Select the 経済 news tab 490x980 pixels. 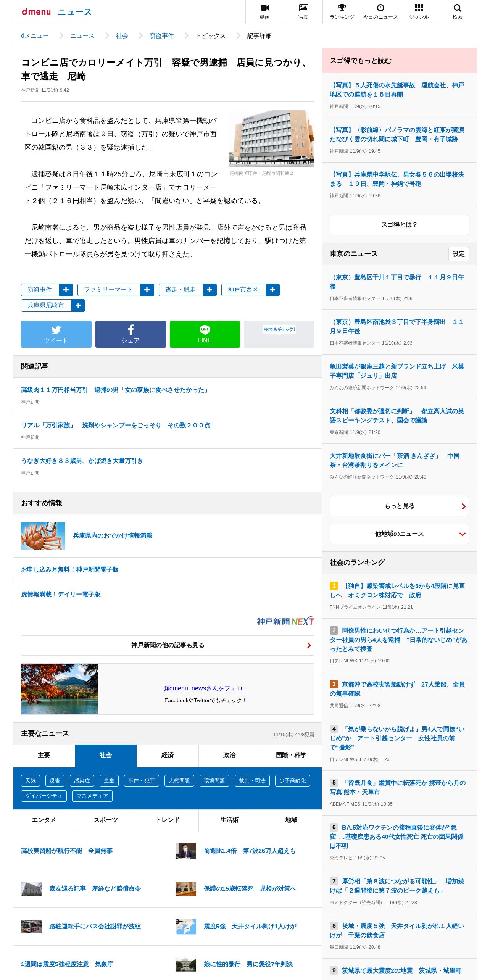(x=168, y=755)
